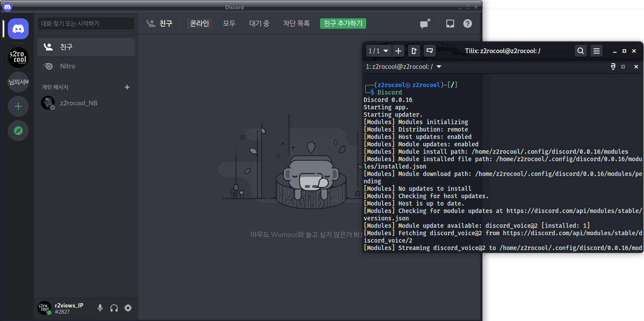Open Nitro in sidebar
Screen dimensions: 644x321
(86, 66)
